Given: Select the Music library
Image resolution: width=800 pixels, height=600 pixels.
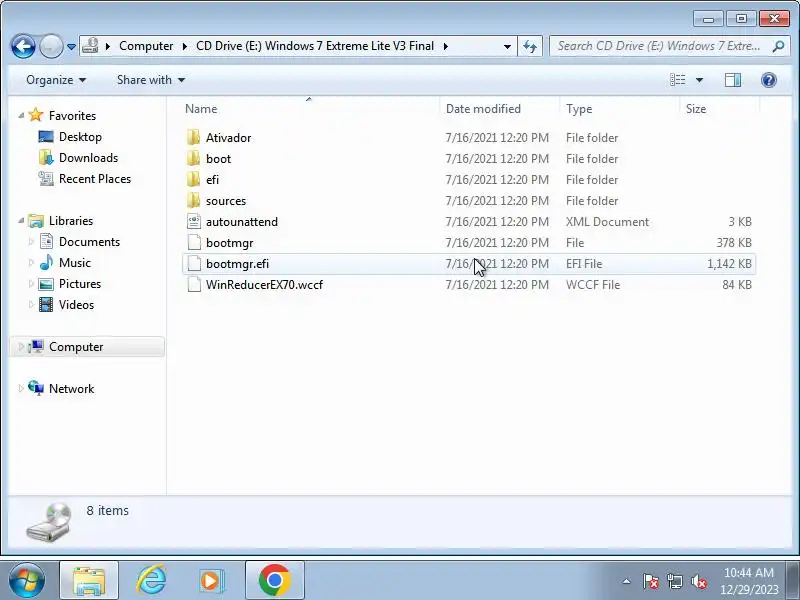Looking at the screenshot, I should 74,263.
